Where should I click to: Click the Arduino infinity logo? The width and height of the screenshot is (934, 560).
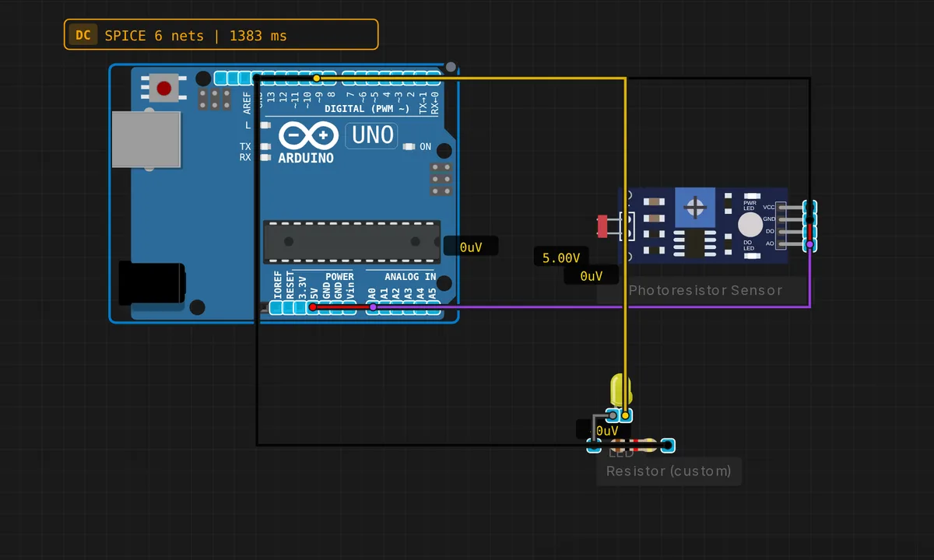pyautogui.click(x=308, y=136)
